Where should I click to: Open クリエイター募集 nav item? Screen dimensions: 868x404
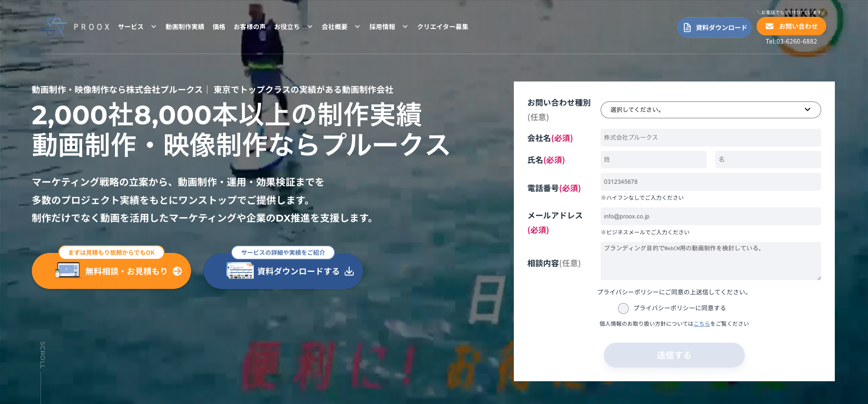pyautogui.click(x=442, y=27)
